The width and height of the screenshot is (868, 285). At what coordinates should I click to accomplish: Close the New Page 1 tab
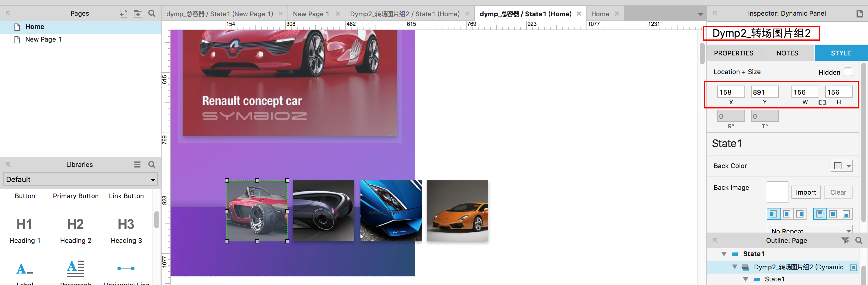(x=338, y=14)
